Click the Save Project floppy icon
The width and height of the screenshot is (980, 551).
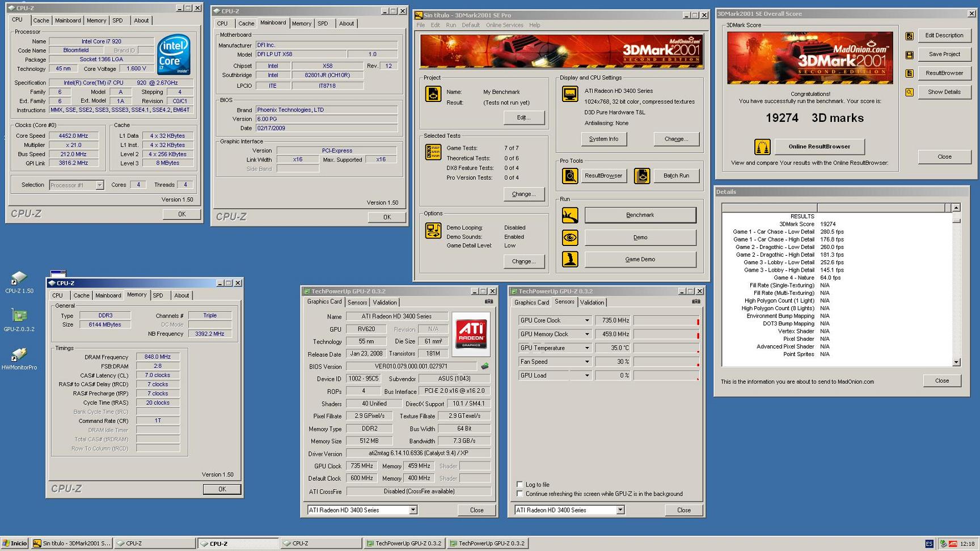910,55
